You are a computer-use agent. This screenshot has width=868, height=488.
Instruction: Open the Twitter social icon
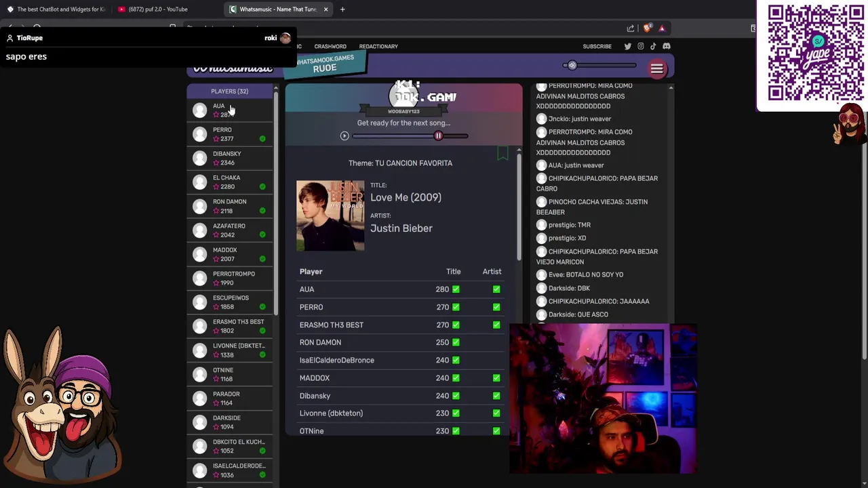pyautogui.click(x=627, y=46)
